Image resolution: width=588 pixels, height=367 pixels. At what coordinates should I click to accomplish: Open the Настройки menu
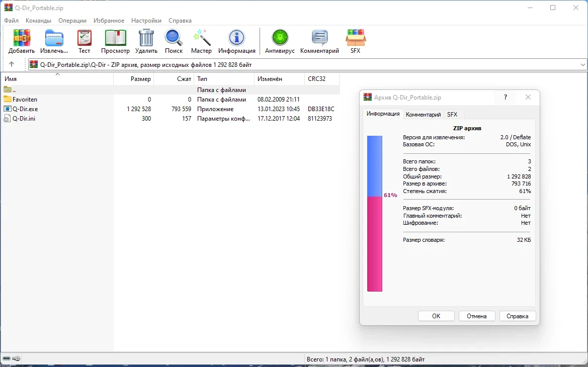pos(146,21)
